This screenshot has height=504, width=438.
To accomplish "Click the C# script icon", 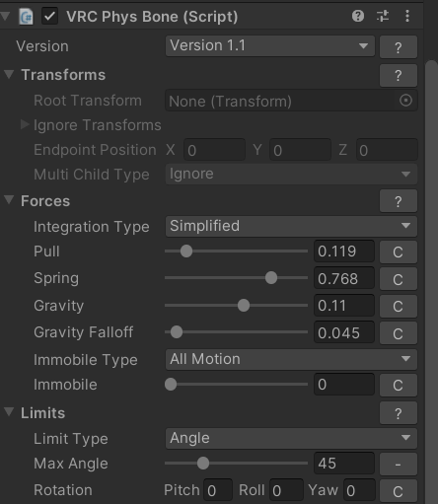I will 26,17.
